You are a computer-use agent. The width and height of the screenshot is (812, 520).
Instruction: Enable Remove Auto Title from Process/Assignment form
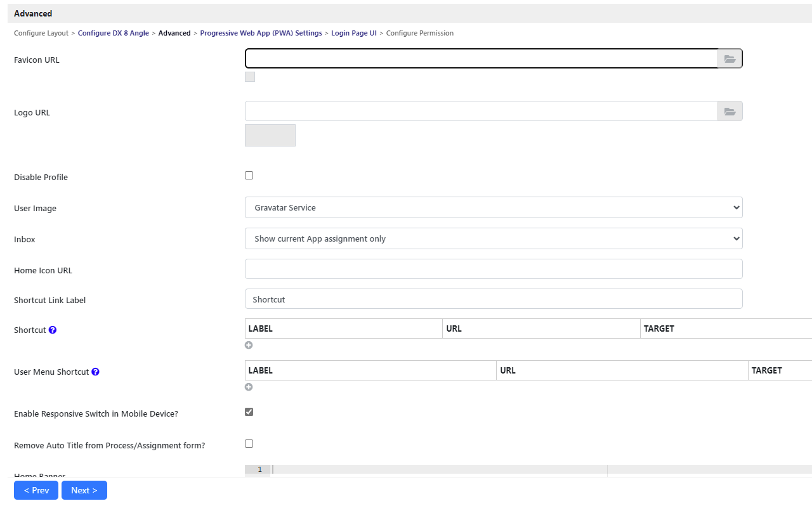(249, 444)
